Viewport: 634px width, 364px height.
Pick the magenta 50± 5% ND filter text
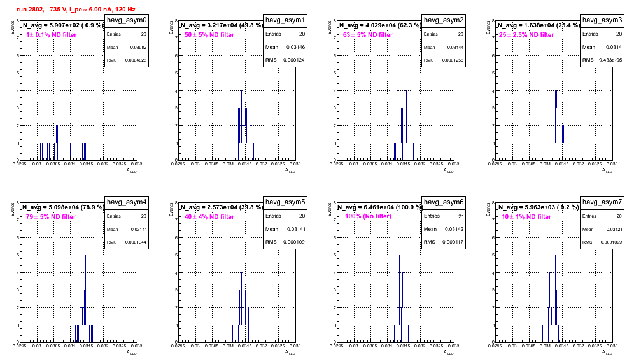209,35
